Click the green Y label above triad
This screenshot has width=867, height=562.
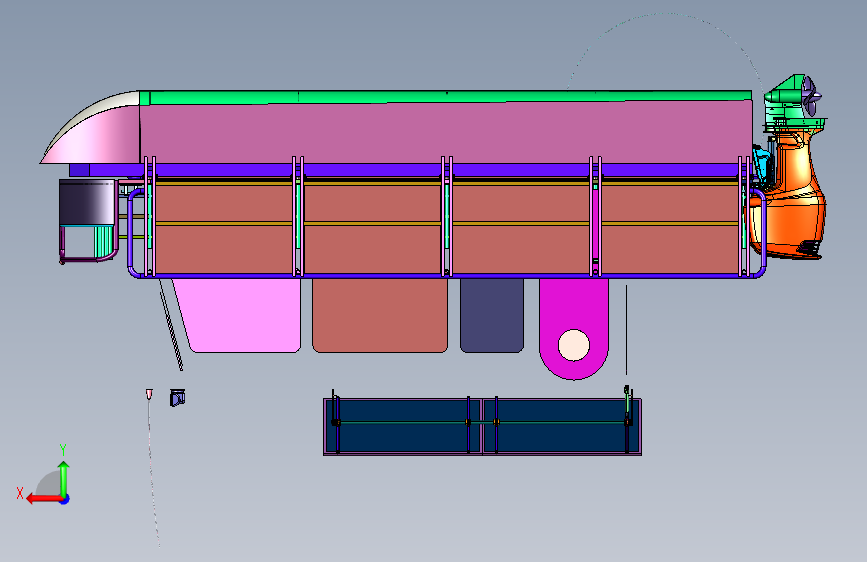[x=63, y=450]
